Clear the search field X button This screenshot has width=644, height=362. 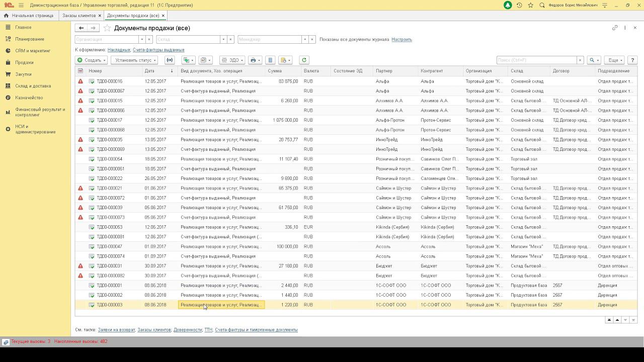[580, 60]
